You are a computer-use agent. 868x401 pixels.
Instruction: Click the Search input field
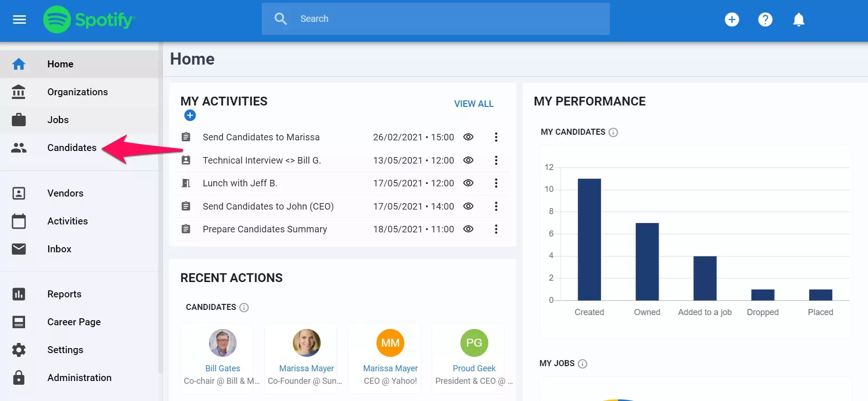pyautogui.click(x=435, y=19)
